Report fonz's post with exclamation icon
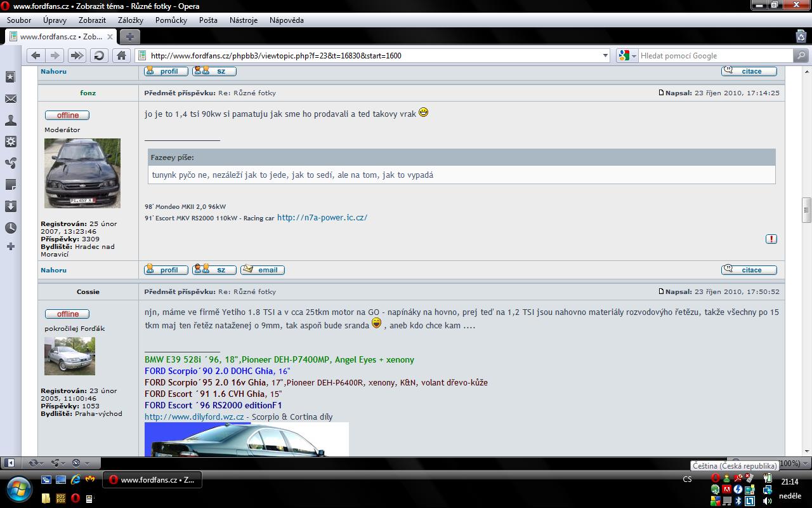The height and width of the screenshot is (508, 812). pyautogui.click(x=771, y=239)
